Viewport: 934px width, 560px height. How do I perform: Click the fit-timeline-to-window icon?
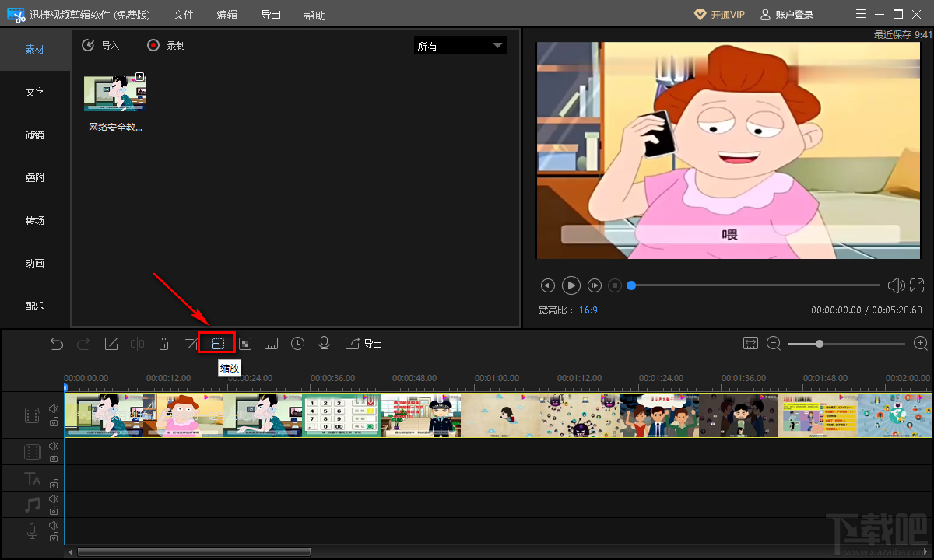pyautogui.click(x=750, y=344)
